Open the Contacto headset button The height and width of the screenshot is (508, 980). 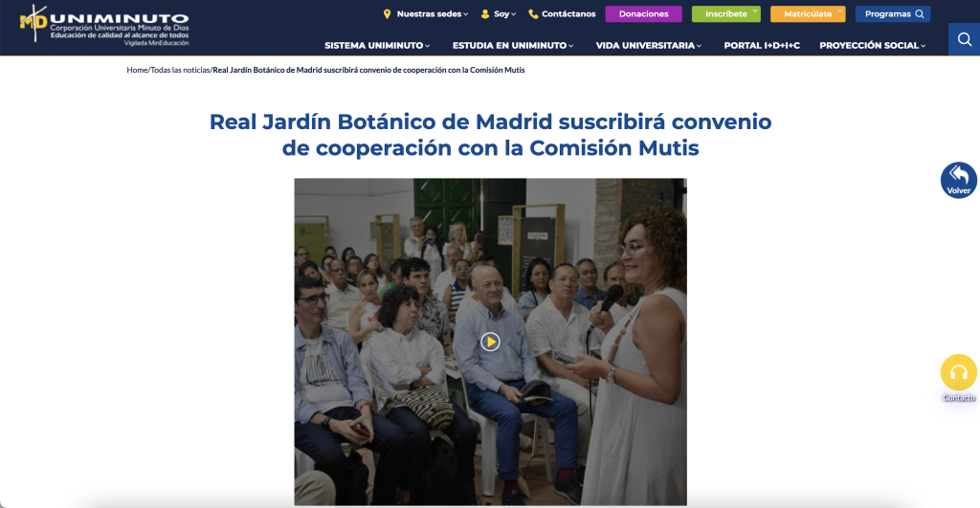tap(959, 373)
